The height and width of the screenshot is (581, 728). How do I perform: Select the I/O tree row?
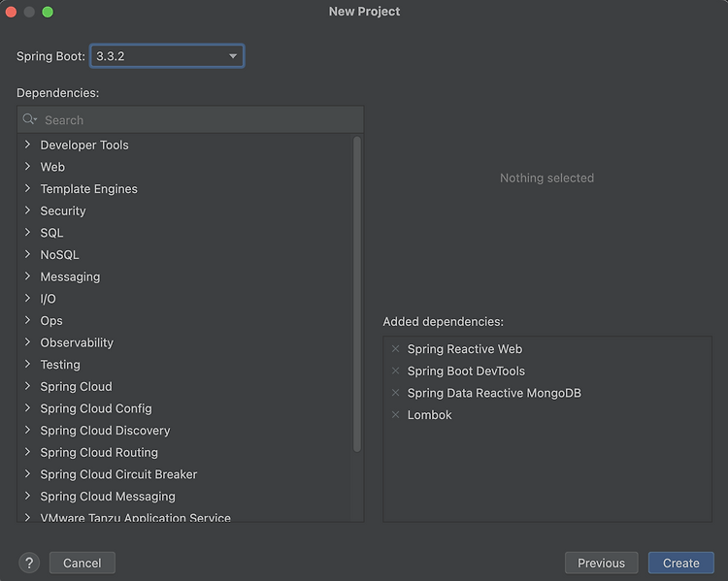pyautogui.click(x=184, y=299)
